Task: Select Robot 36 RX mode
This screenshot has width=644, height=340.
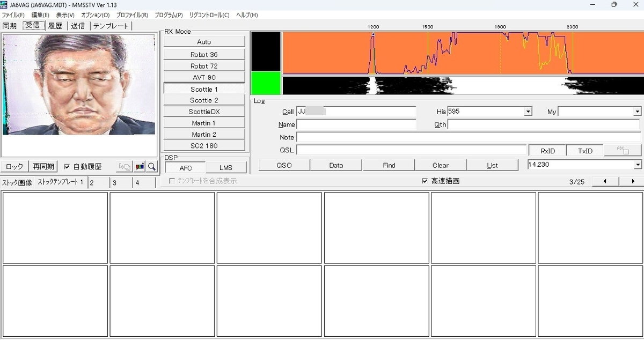Action: point(204,55)
